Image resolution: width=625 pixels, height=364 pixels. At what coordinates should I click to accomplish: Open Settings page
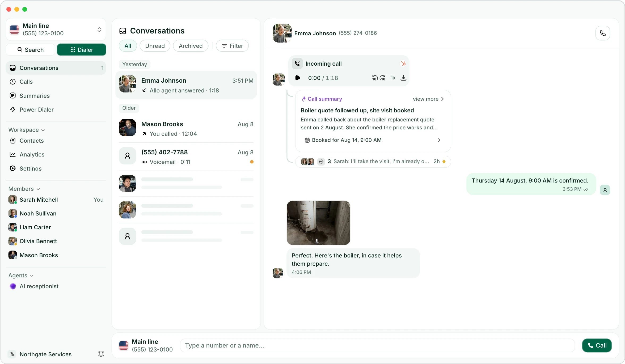pos(56,168)
